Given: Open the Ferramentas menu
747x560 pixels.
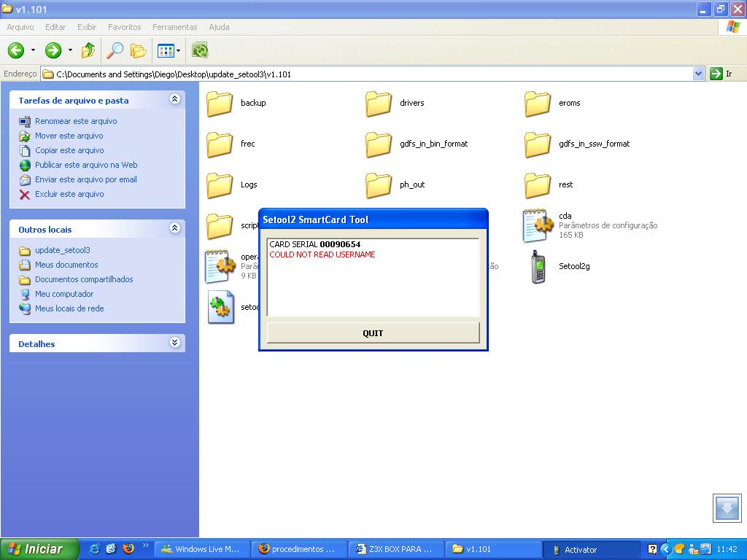Looking at the screenshot, I should tap(175, 27).
